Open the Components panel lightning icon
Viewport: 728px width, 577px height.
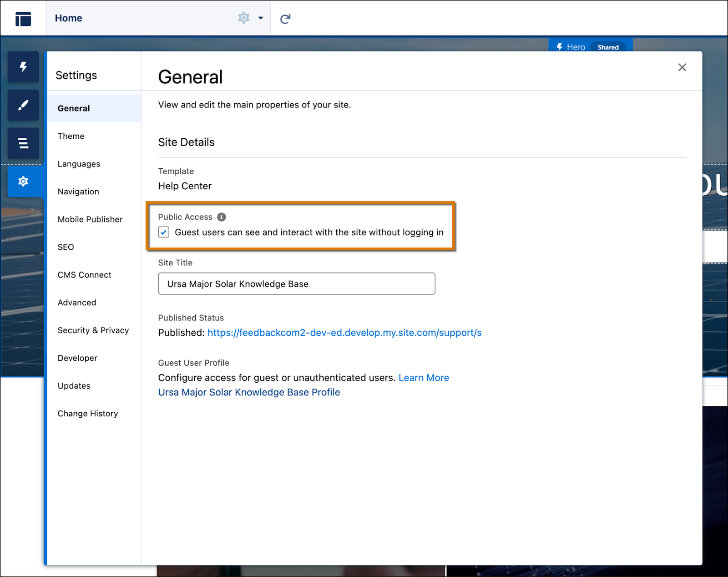(x=23, y=67)
